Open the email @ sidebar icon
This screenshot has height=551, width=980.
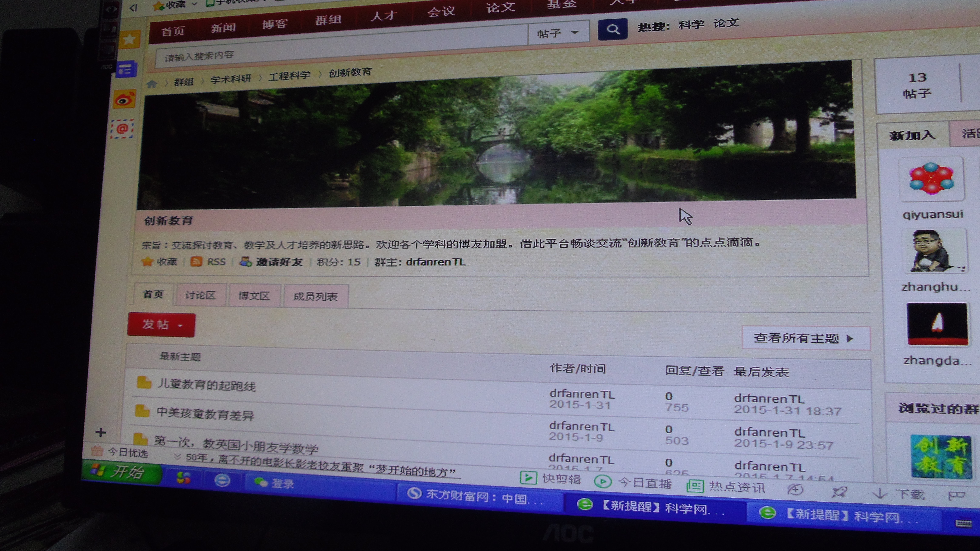(122, 129)
